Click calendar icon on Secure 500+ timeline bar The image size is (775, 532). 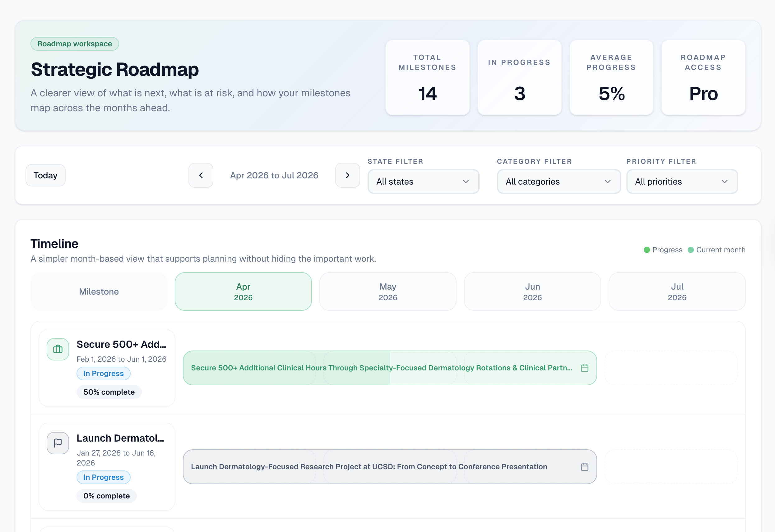[584, 368]
